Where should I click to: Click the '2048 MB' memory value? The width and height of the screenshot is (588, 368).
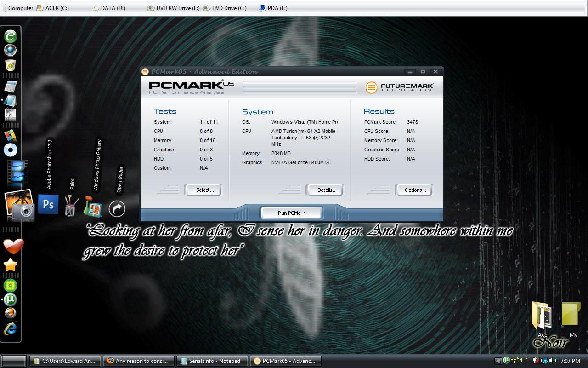[x=281, y=154]
